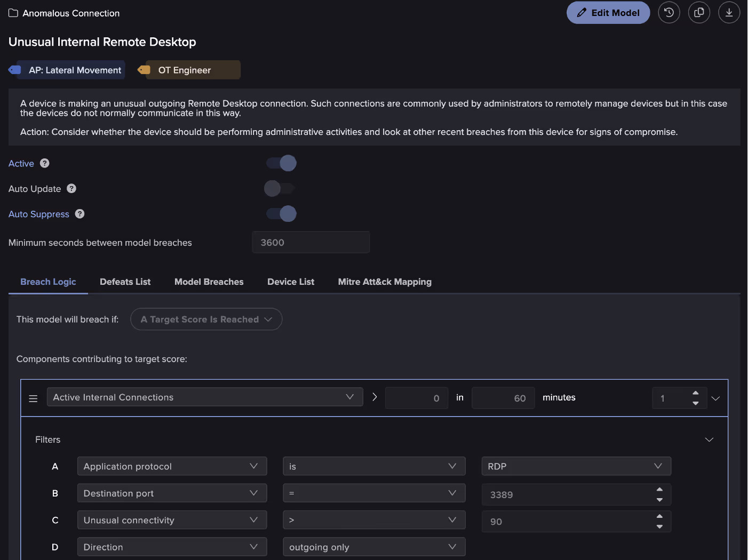748x560 pixels.
Task: Click the Active label link
Action: (21, 164)
